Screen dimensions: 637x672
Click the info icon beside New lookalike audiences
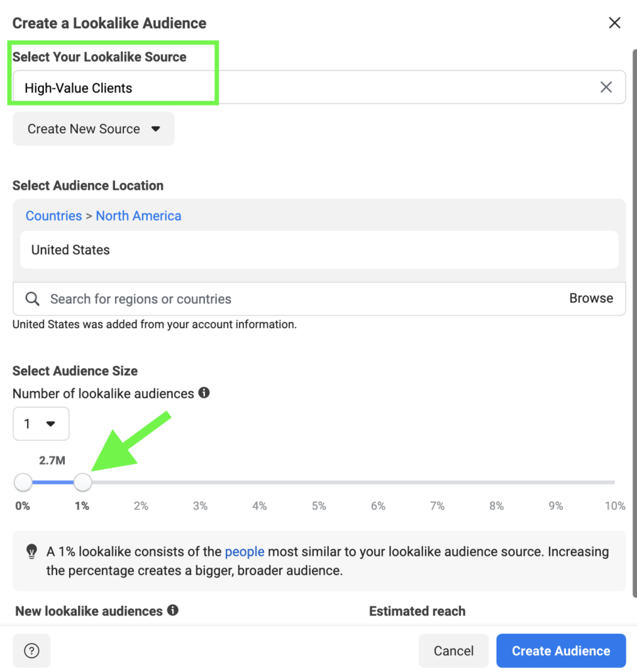[173, 611]
